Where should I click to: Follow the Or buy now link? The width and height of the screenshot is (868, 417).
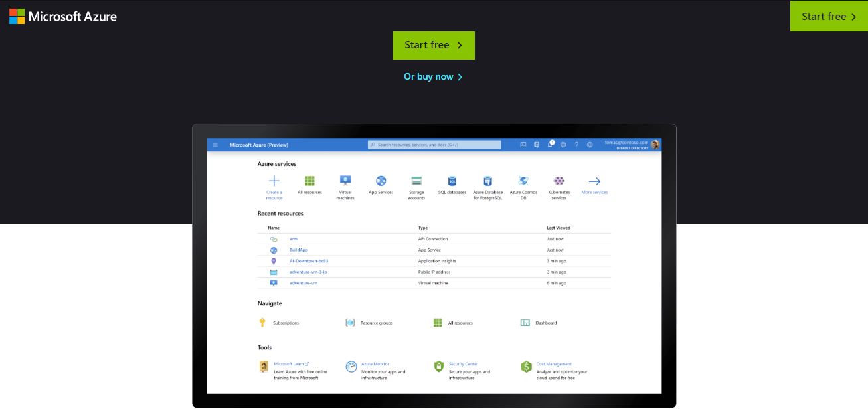tap(433, 76)
